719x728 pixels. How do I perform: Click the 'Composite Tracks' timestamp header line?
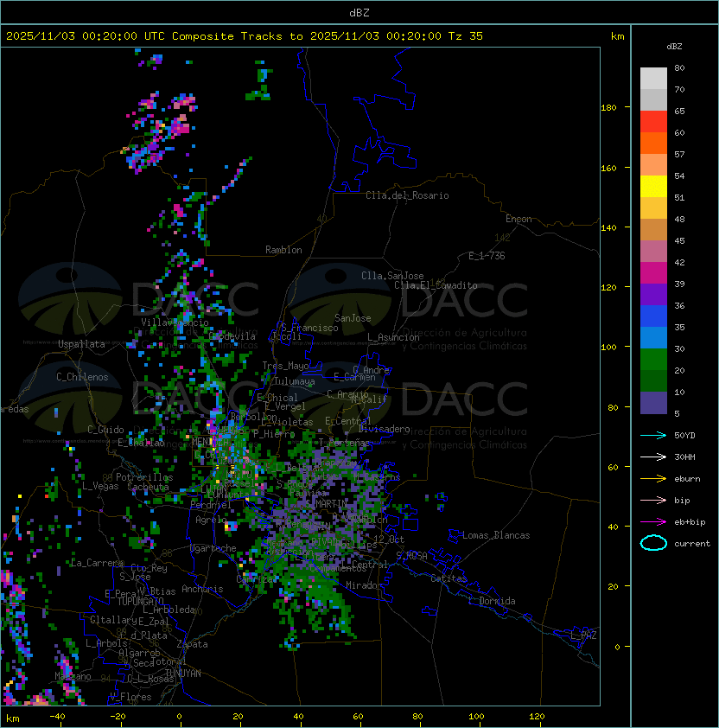[245, 35]
